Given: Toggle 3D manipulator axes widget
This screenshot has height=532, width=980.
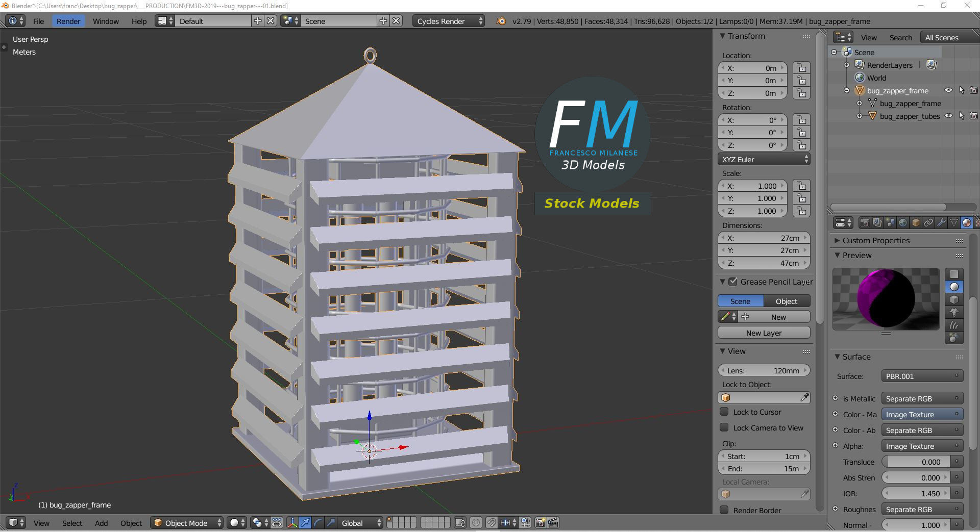Looking at the screenshot, I should click(x=292, y=523).
